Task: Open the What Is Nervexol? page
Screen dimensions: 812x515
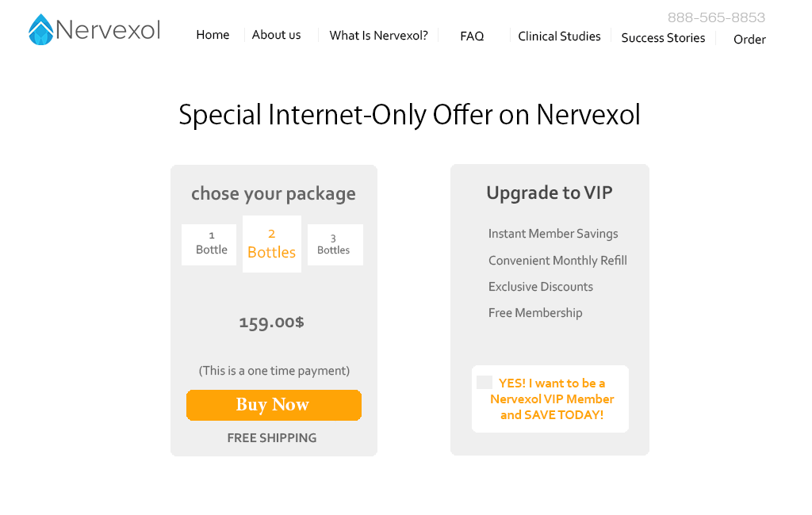Action: coord(378,36)
